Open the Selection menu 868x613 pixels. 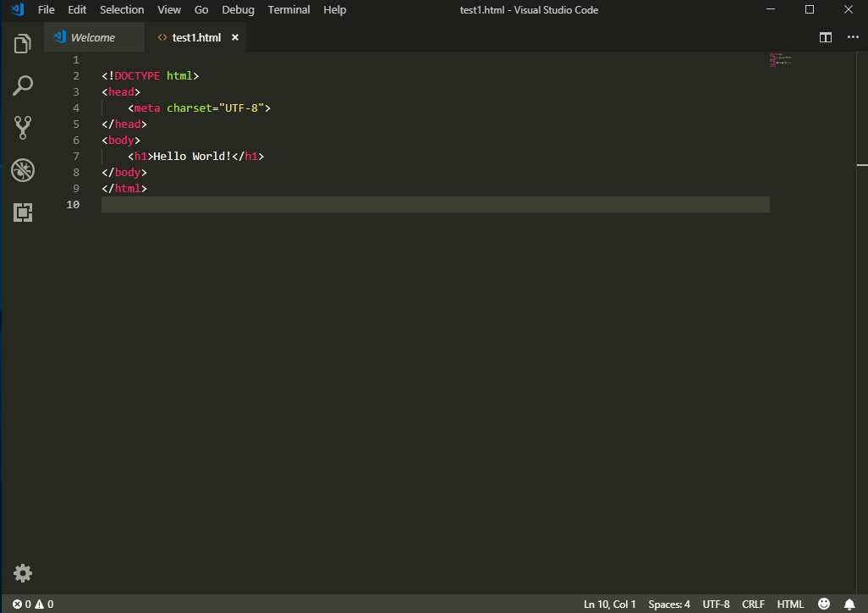coord(122,9)
